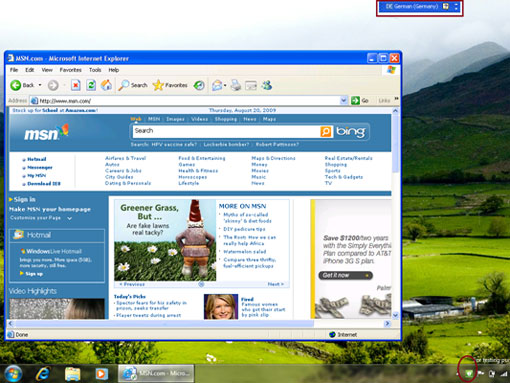Open Windows Start orb

point(13,374)
